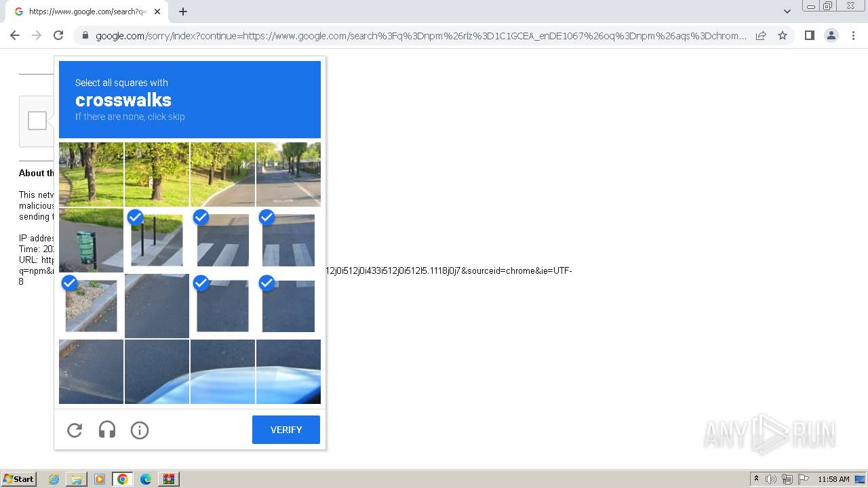Switch to the audio challenge headphones icon
868x488 pixels.
point(107,430)
